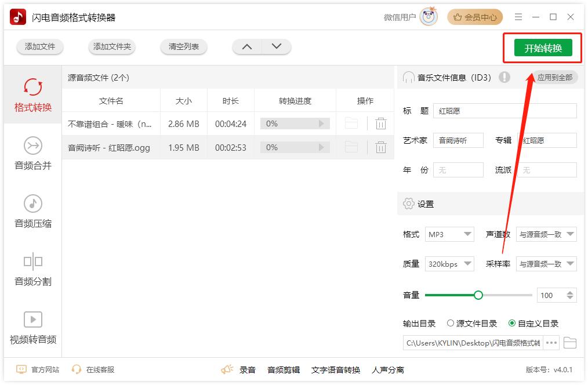Open the 320kbps quality dropdown
The height and width of the screenshot is (385, 588).
[449, 264]
